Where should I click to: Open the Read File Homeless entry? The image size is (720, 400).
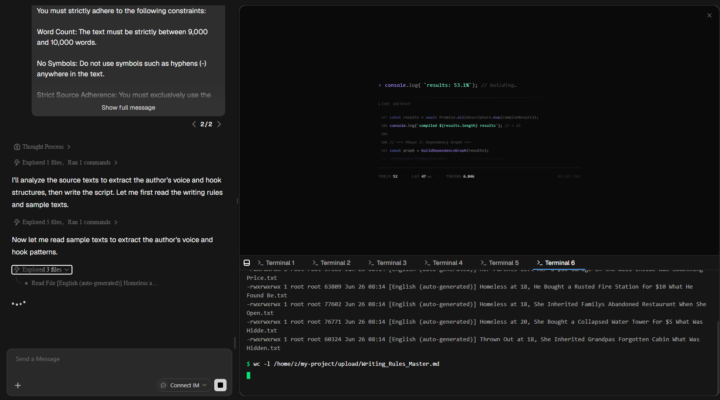[x=91, y=283]
